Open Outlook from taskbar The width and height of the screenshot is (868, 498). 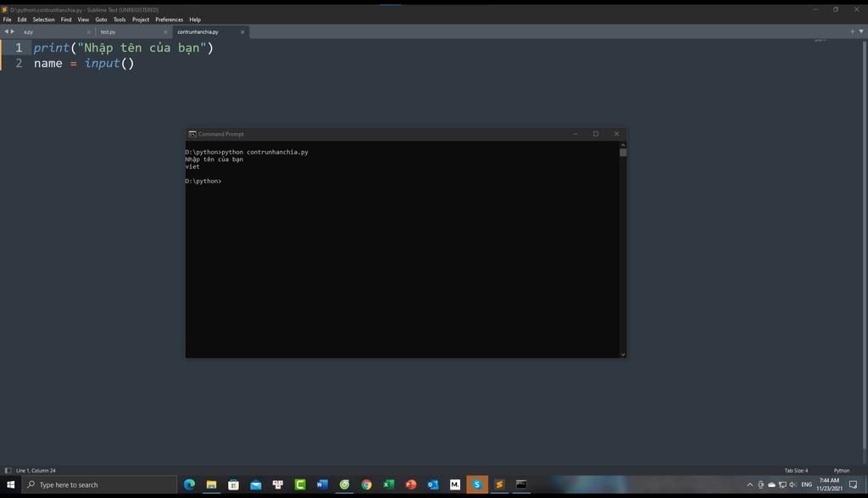[x=433, y=484]
